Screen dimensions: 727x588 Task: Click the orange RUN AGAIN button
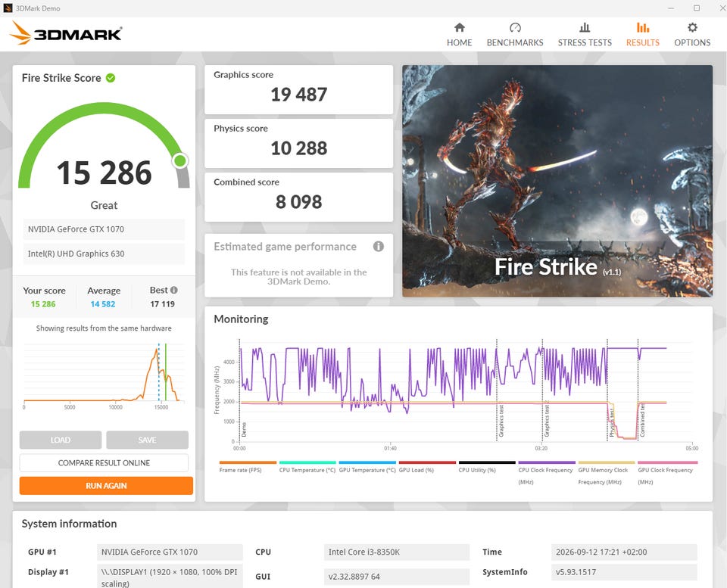106,486
